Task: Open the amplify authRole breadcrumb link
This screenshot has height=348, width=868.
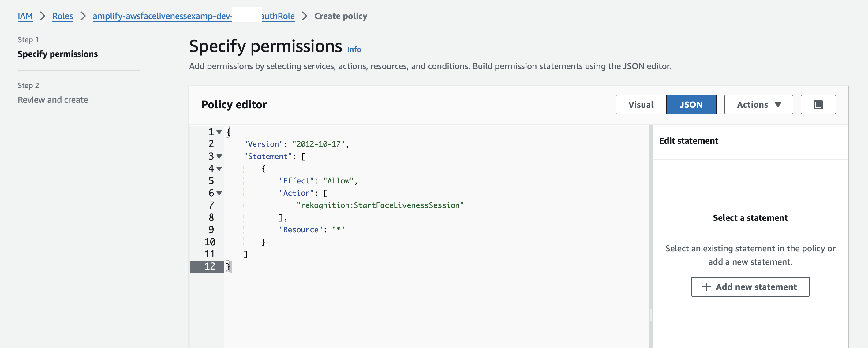Action: pos(193,16)
